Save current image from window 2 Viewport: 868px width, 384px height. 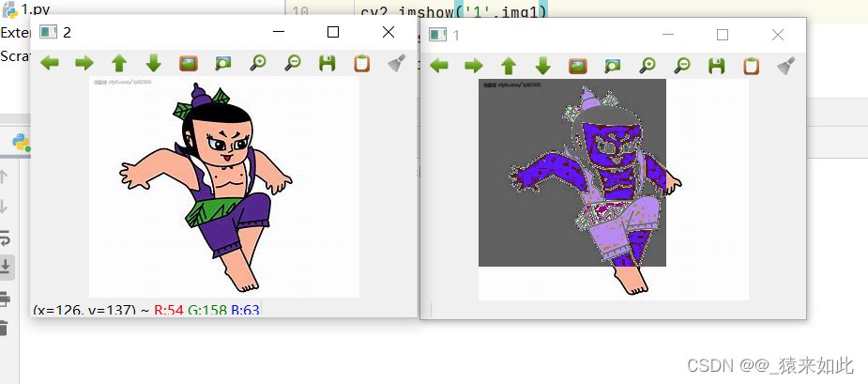tap(327, 63)
